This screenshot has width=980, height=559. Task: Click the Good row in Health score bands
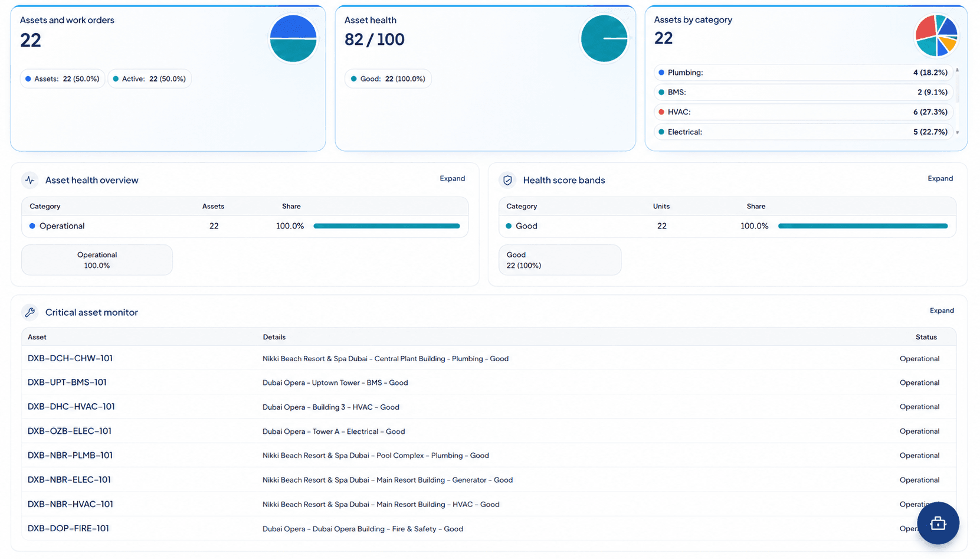[727, 226]
